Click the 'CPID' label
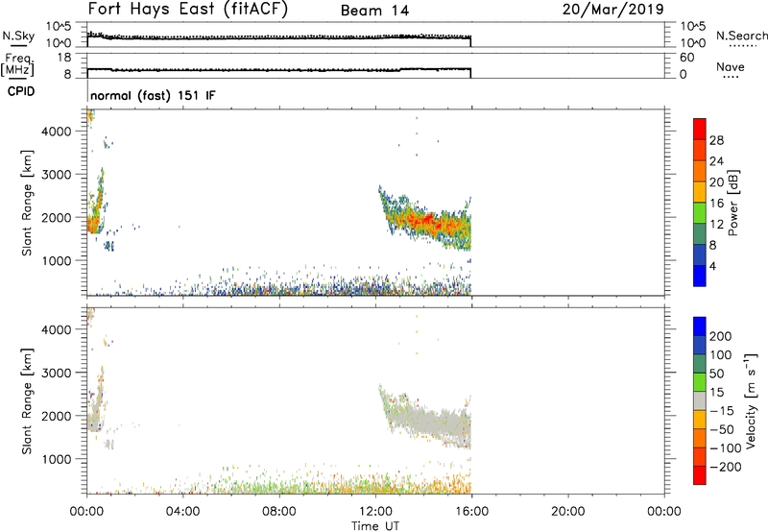Screen dimensions: 768x532 (x=21, y=91)
